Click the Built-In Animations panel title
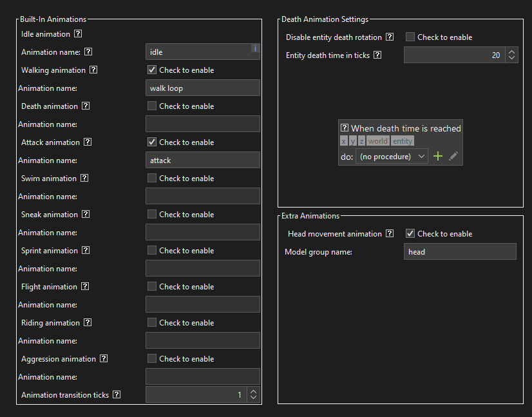Screen dimensions: 532x417 [53, 19]
